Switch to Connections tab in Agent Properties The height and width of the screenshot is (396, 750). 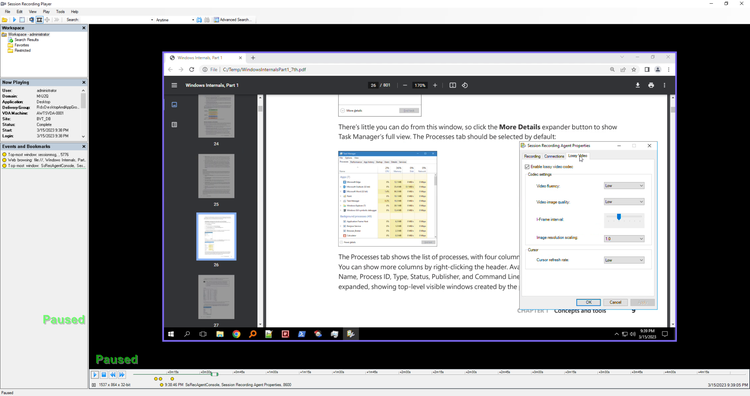coord(554,156)
